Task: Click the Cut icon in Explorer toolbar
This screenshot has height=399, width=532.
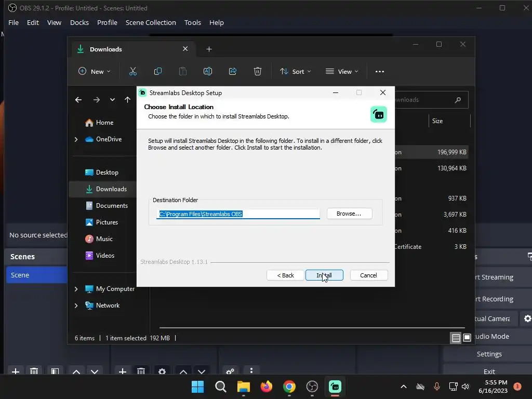Action: click(x=132, y=71)
